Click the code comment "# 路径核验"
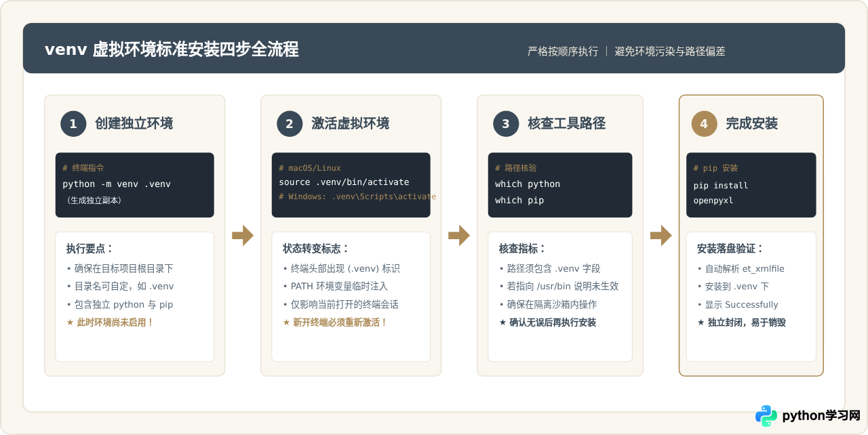 pyautogui.click(x=516, y=167)
